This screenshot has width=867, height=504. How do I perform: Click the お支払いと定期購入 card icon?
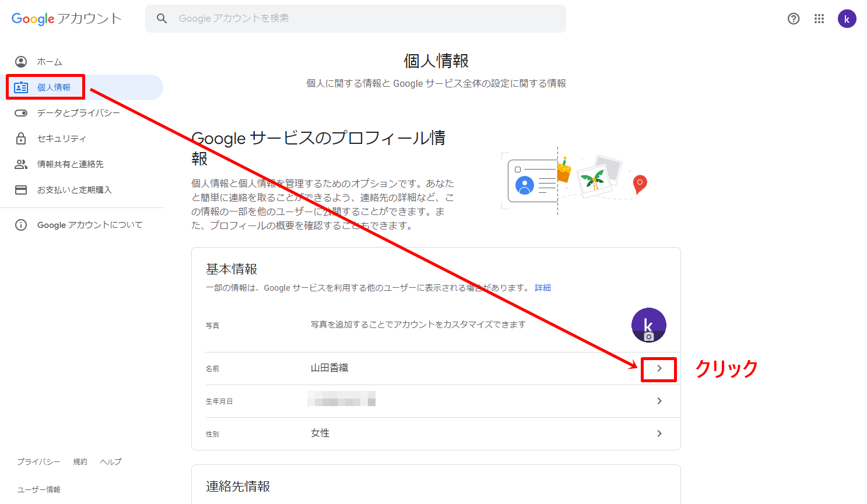click(x=21, y=190)
